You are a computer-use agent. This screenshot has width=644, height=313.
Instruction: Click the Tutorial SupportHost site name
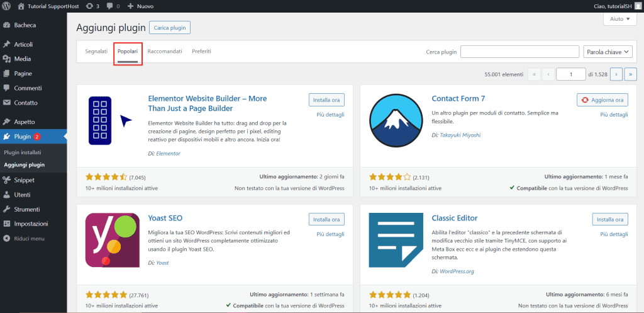point(55,6)
